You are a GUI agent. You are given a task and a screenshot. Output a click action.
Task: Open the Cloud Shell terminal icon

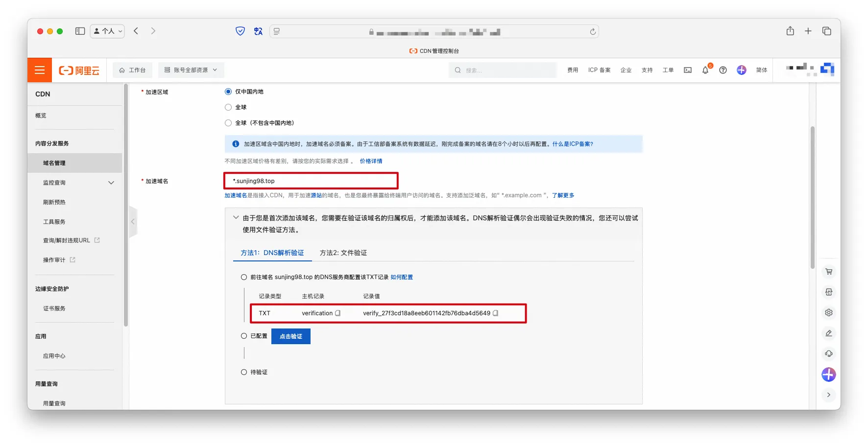click(x=688, y=70)
